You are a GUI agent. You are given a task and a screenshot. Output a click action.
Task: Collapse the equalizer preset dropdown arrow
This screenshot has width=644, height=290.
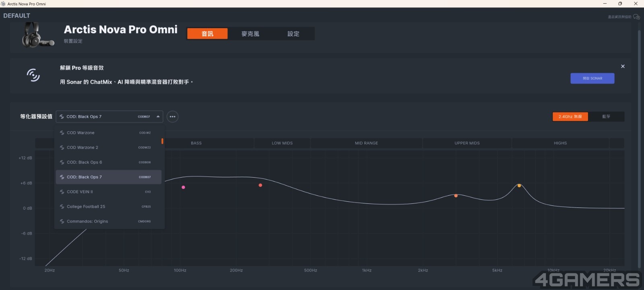(x=158, y=117)
